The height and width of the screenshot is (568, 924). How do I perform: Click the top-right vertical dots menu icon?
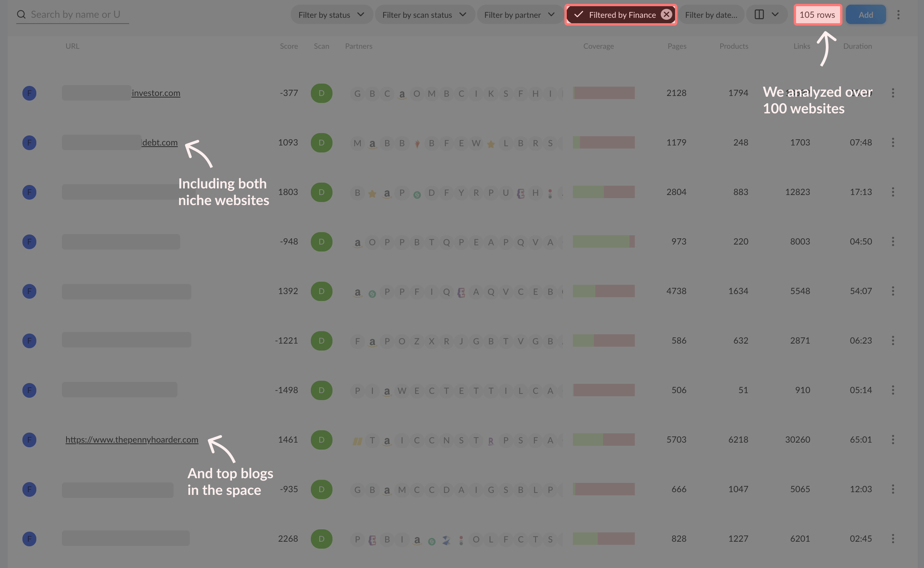pos(899,15)
